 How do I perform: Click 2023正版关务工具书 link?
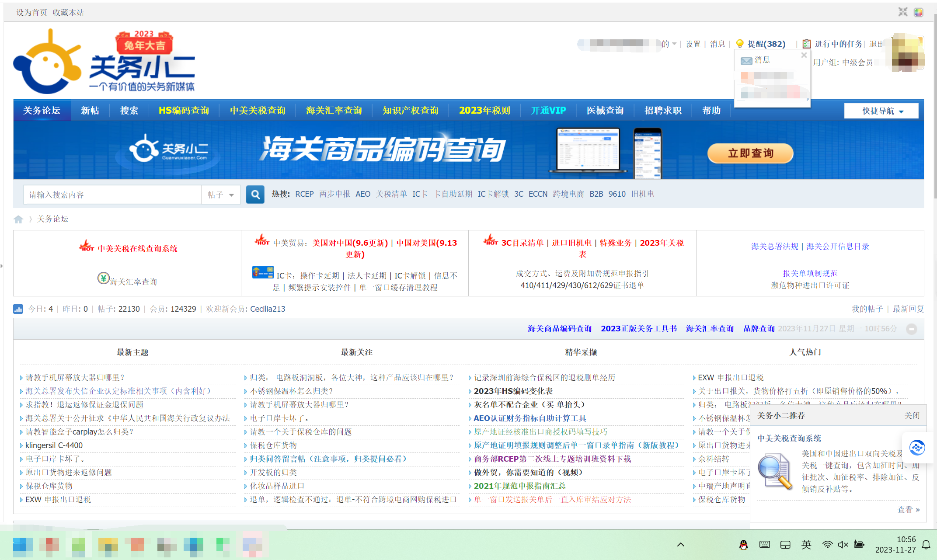tap(639, 328)
